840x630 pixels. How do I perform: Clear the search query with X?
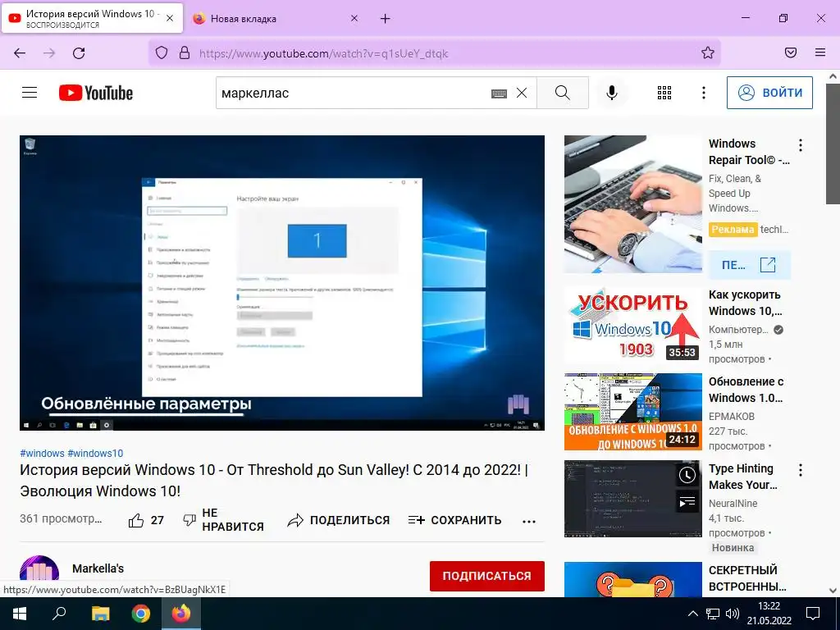tap(522, 94)
